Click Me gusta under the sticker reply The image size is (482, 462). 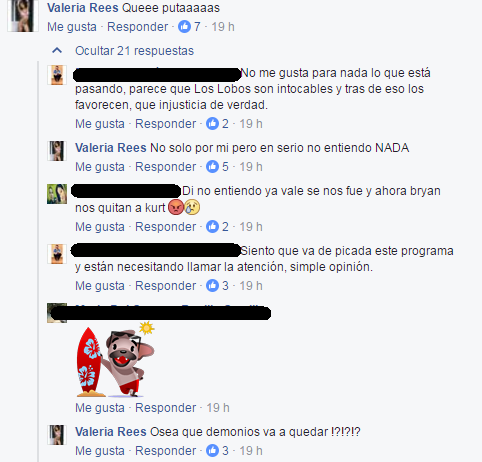100,408
